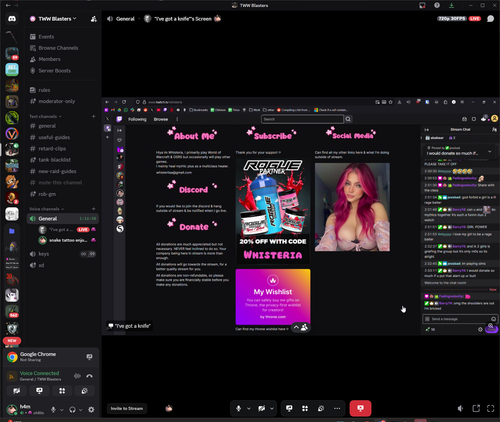Open the moderator-only channel
Screen dimensions: 500x422
pos(63,101)
